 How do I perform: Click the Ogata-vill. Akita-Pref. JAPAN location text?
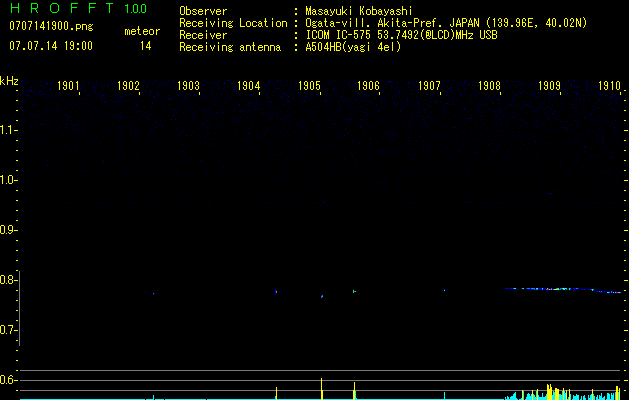pyautogui.click(x=446, y=23)
